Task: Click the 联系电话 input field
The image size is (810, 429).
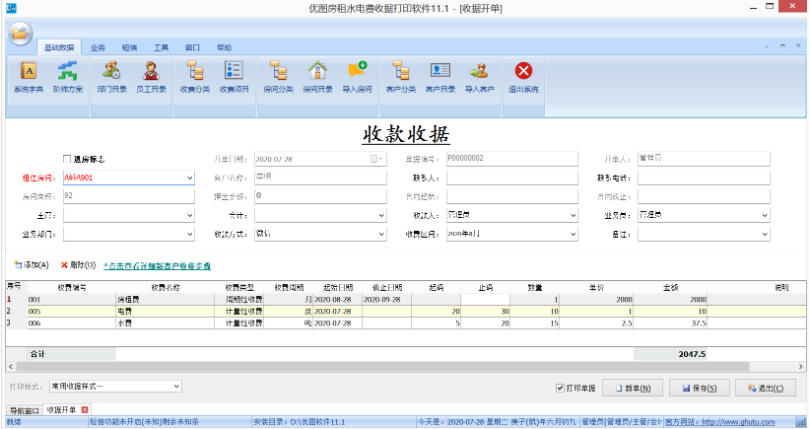Action: tap(704, 178)
